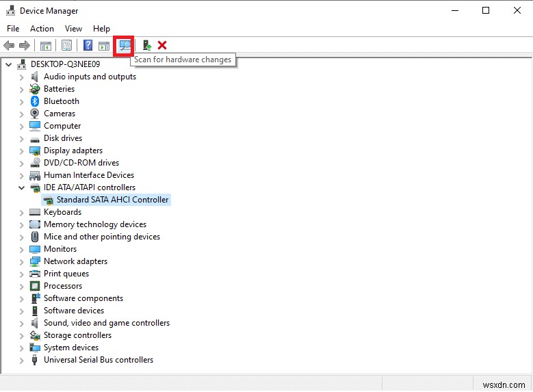The width and height of the screenshot is (533, 392).
Task: Expand Software devices chevron
Action: coord(21,311)
